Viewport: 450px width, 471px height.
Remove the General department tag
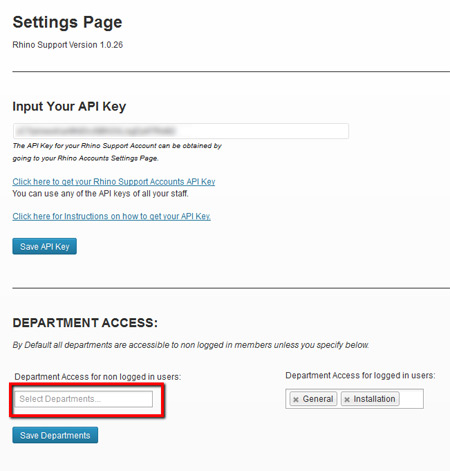pyautogui.click(x=296, y=399)
